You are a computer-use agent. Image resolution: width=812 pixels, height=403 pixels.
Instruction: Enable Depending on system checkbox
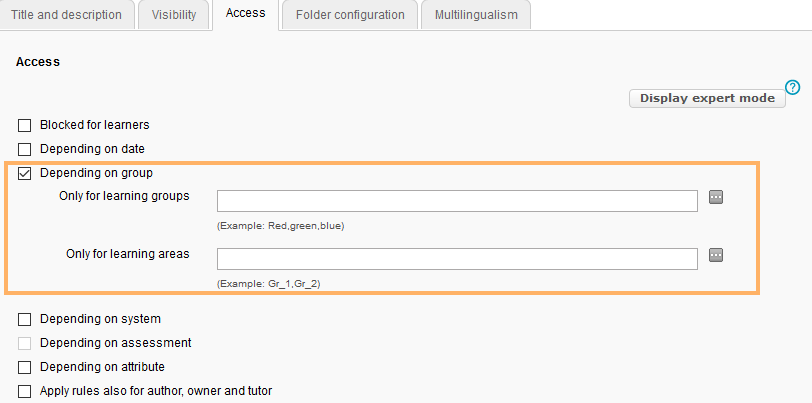click(x=25, y=319)
